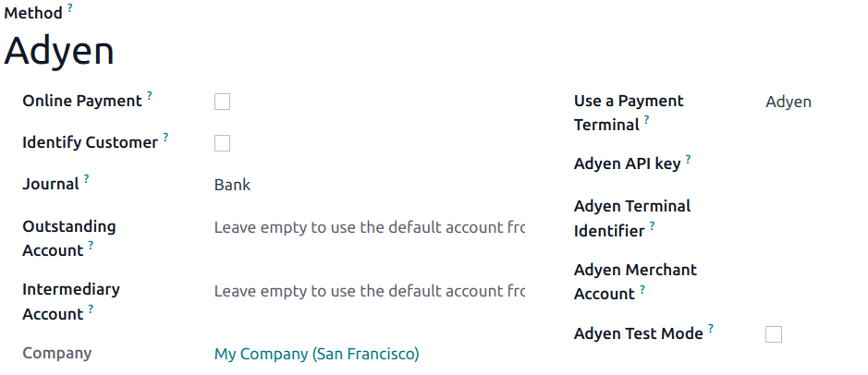Open the My Company (San Francisco) link
Image resolution: width=868 pixels, height=375 pixels.
tap(316, 354)
